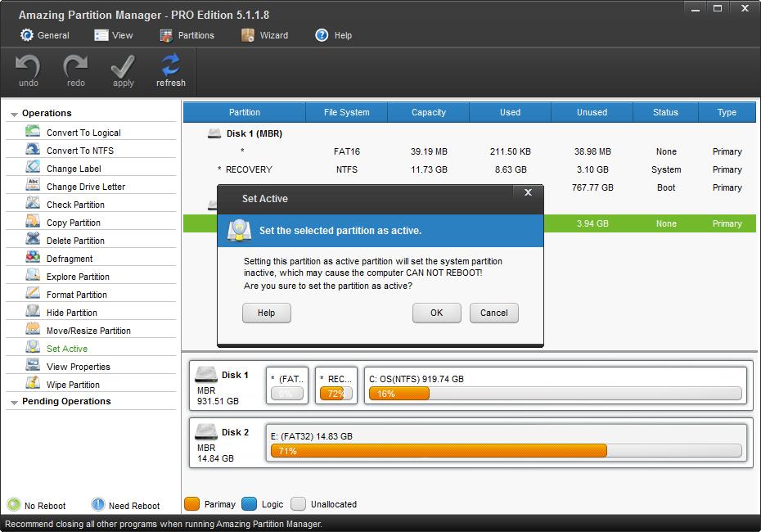This screenshot has height=532, width=761.
Task: Click the Defragment icon
Action: [x=33, y=257]
